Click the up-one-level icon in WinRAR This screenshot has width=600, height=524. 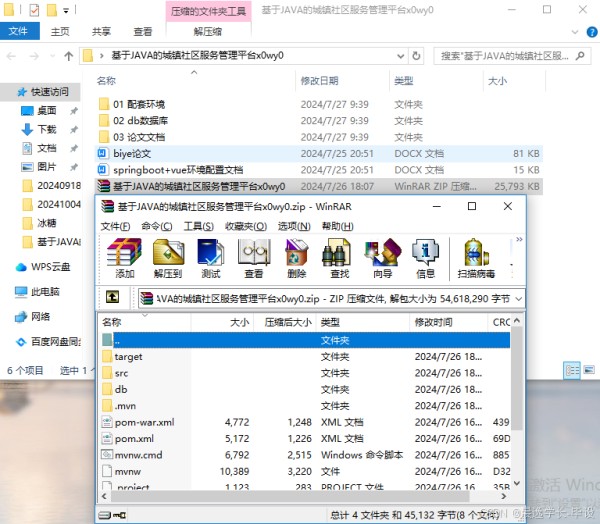point(112,297)
